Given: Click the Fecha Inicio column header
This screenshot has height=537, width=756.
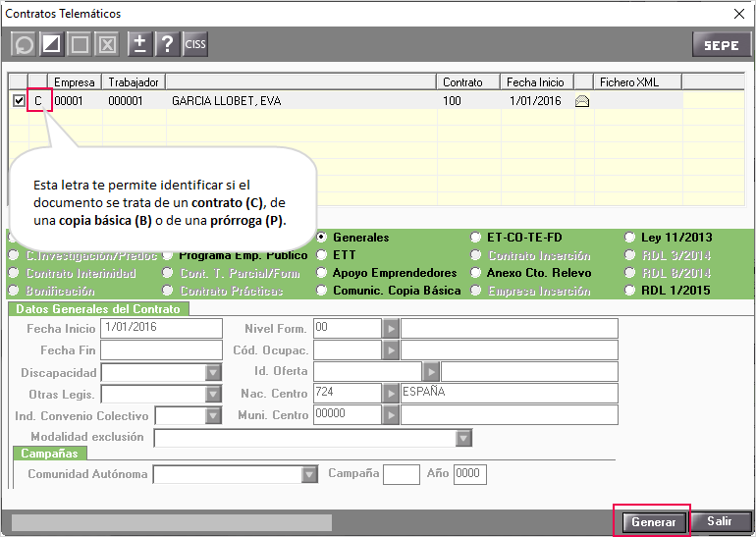Looking at the screenshot, I should coord(537,81).
